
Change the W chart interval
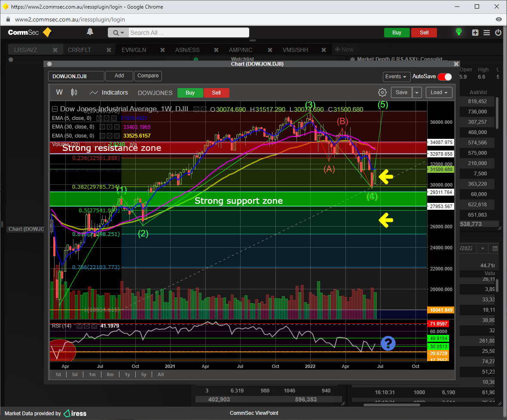pyautogui.click(x=59, y=92)
